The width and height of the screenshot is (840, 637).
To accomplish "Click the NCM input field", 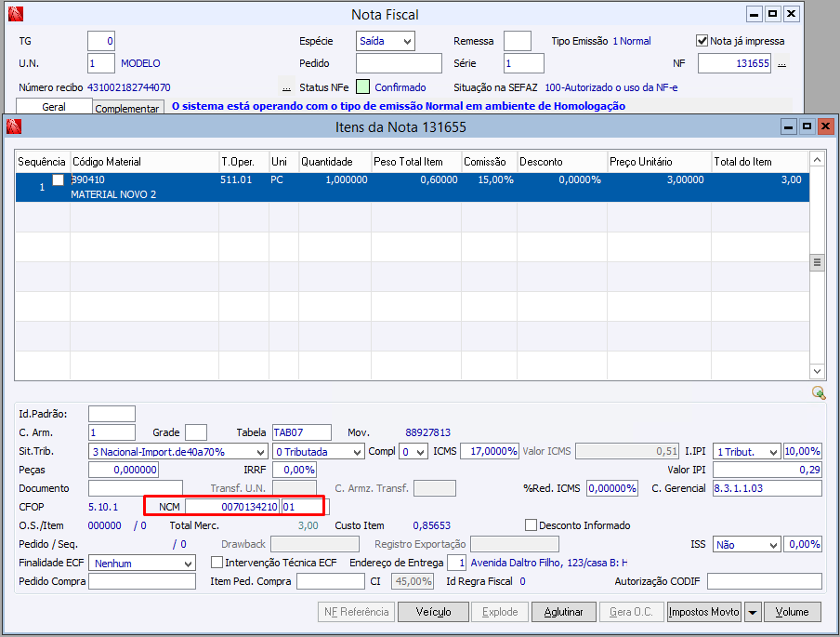I will point(231,507).
